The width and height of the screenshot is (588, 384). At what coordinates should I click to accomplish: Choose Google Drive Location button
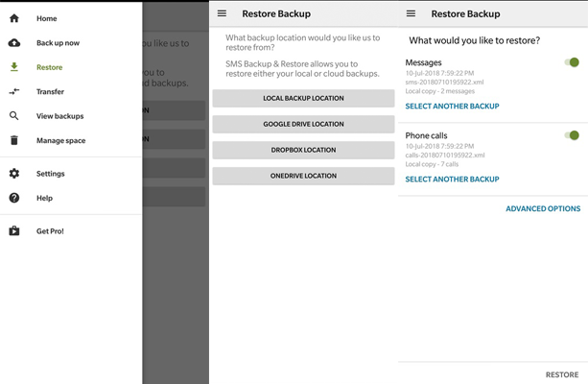click(x=303, y=124)
